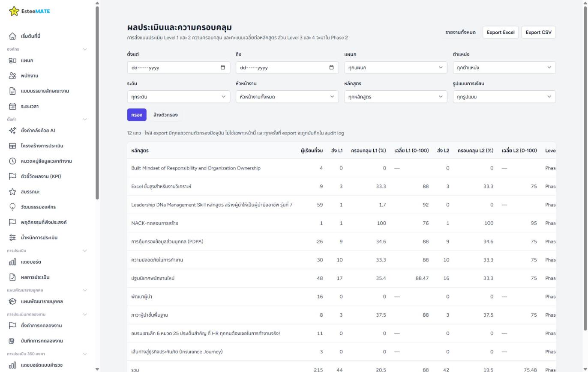The image size is (588, 372).
Task: Click the รายงานทั้งหมด link
Action: tap(460, 33)
